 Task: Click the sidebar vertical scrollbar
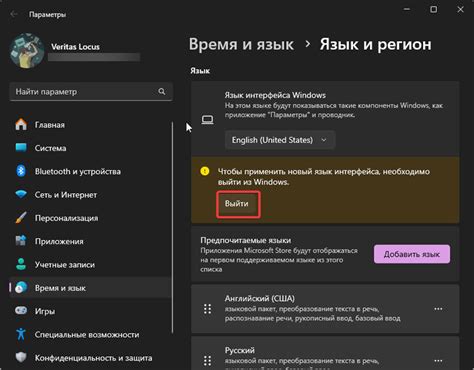click(x=172, y=227)
